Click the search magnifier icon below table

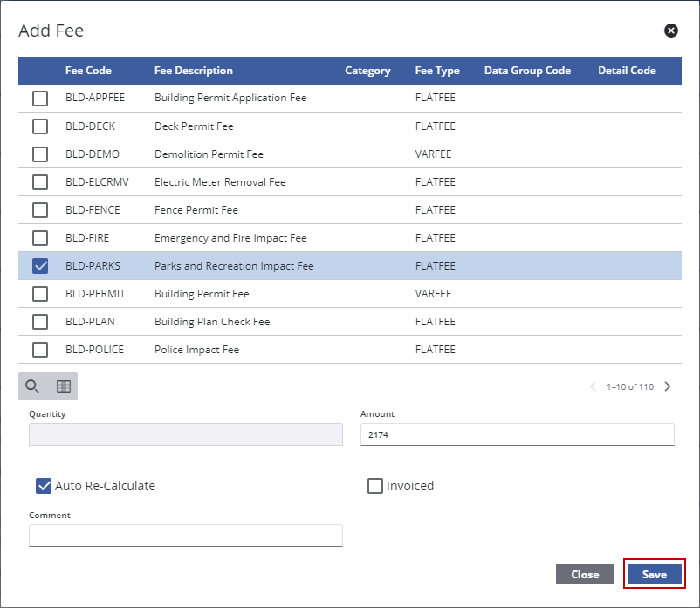pyautogui.click(x=32, y=386)
